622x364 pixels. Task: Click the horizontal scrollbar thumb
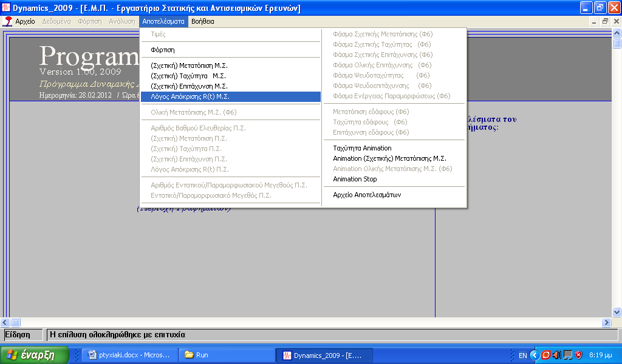click(15, 322)
